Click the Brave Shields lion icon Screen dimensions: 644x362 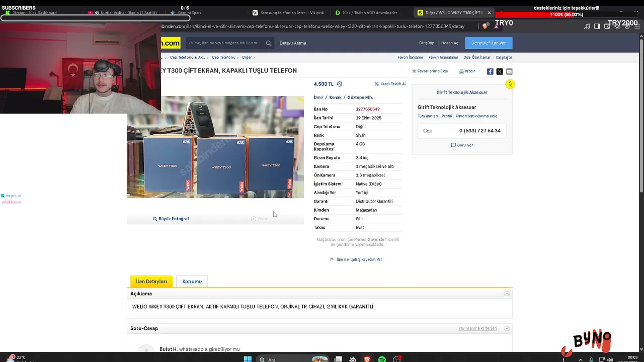pos(485,26)
